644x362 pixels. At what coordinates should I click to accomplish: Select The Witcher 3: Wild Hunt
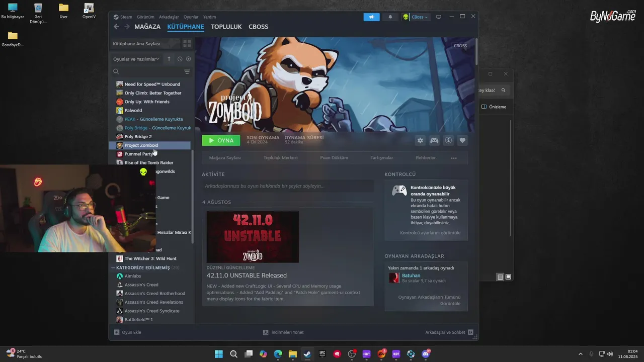(150, 258)
